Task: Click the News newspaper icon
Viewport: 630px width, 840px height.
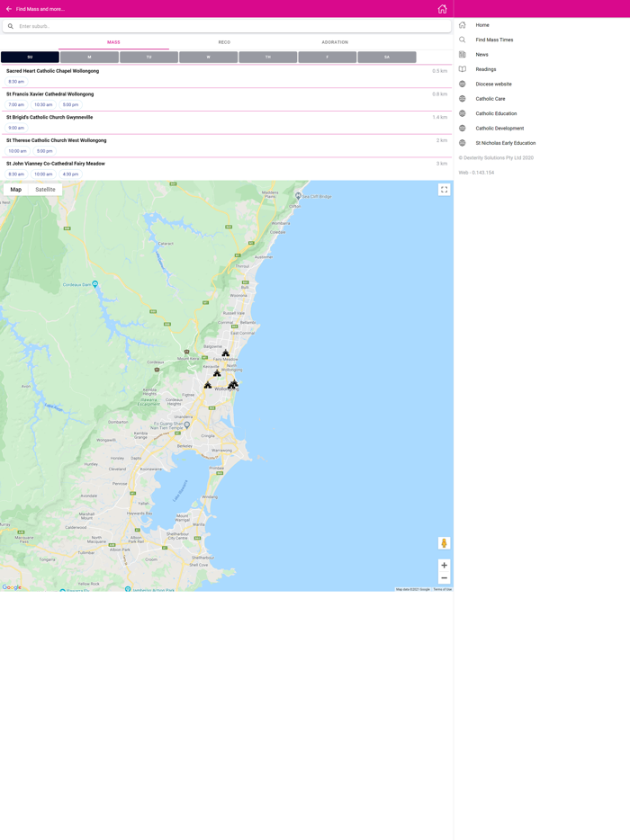Action: (x=463, y=55)
